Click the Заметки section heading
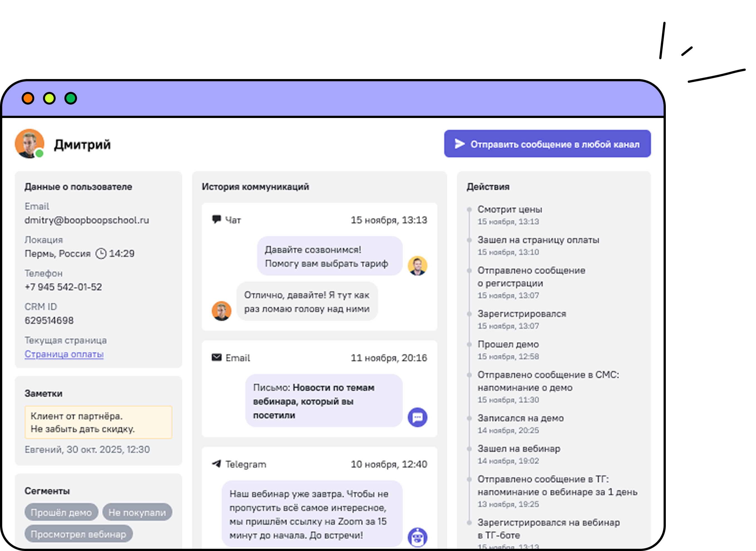This screenshot has height=551, width=756. (43, 393)
